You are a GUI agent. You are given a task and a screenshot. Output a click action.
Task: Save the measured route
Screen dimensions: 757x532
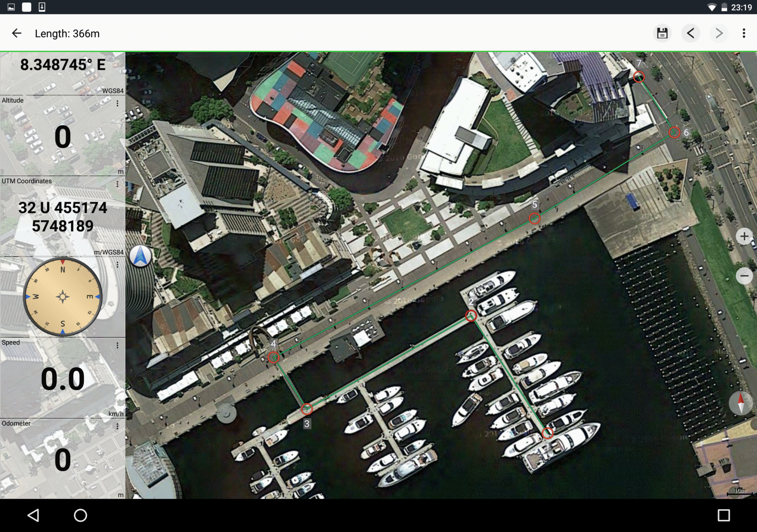662,33
